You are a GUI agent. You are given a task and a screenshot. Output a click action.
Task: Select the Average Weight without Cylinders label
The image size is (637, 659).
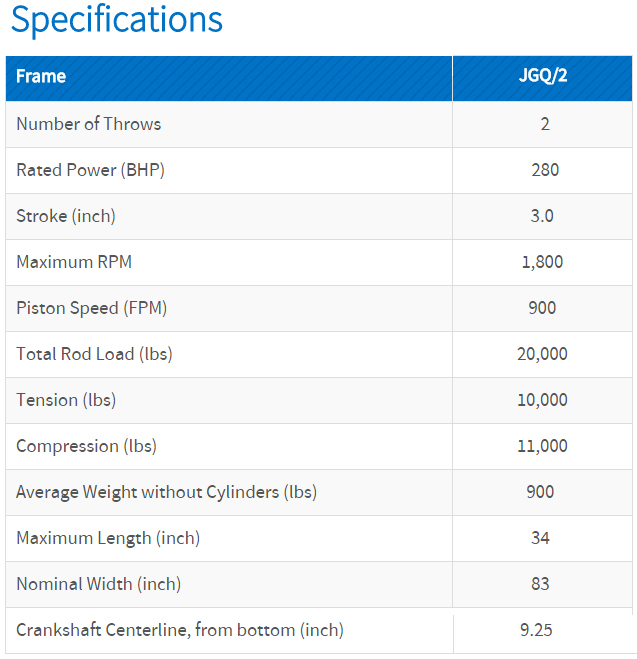[166, 492]
